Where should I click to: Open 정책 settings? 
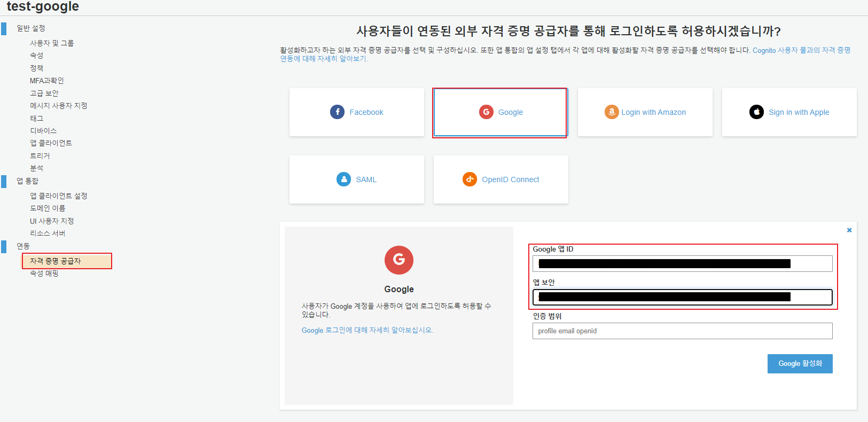(37, 68)
